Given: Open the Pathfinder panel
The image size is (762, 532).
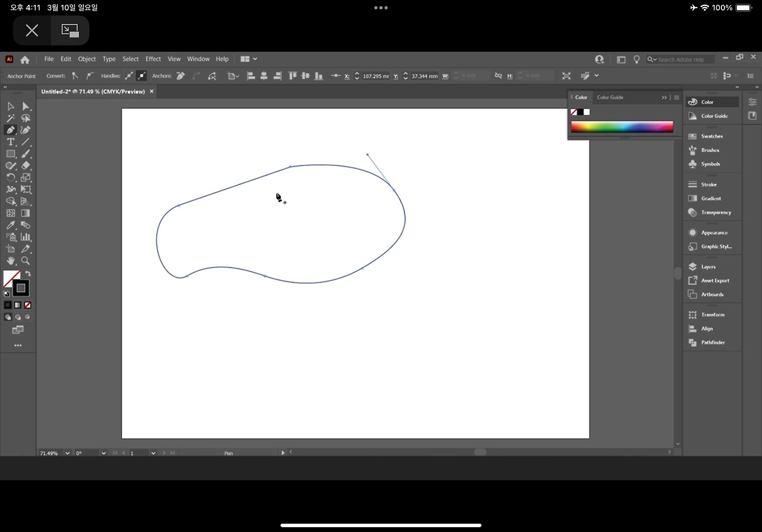Looking at the screenshot, I should [x=712, y=343].
